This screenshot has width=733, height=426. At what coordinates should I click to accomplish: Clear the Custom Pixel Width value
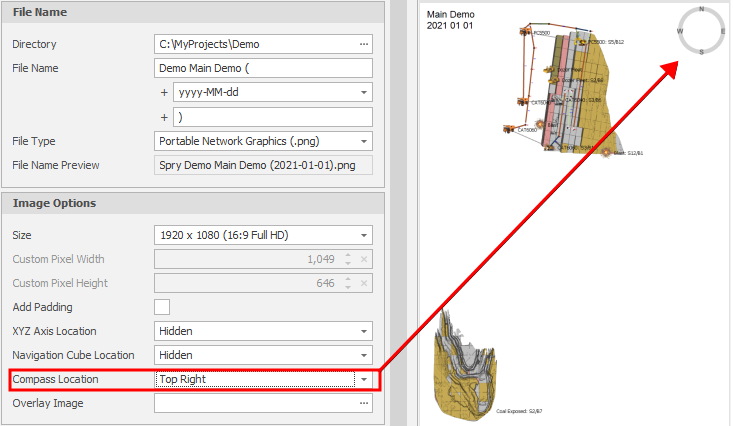coord(365,259)
